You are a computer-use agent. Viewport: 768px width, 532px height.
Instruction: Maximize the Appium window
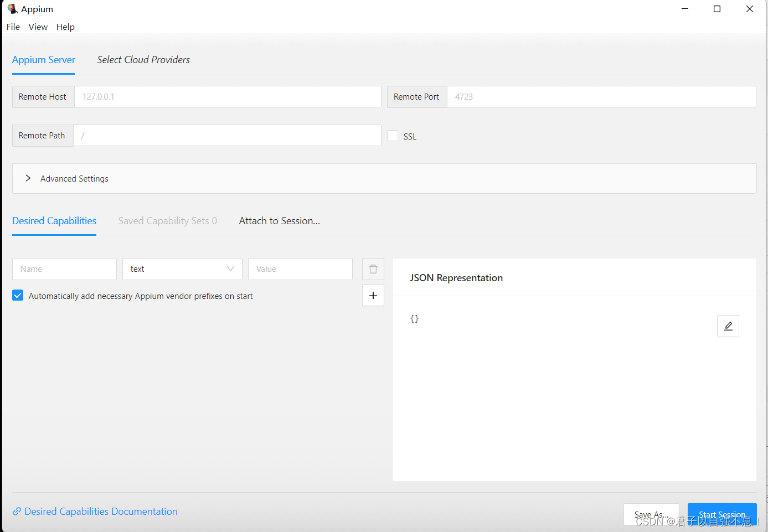(717, 9)
